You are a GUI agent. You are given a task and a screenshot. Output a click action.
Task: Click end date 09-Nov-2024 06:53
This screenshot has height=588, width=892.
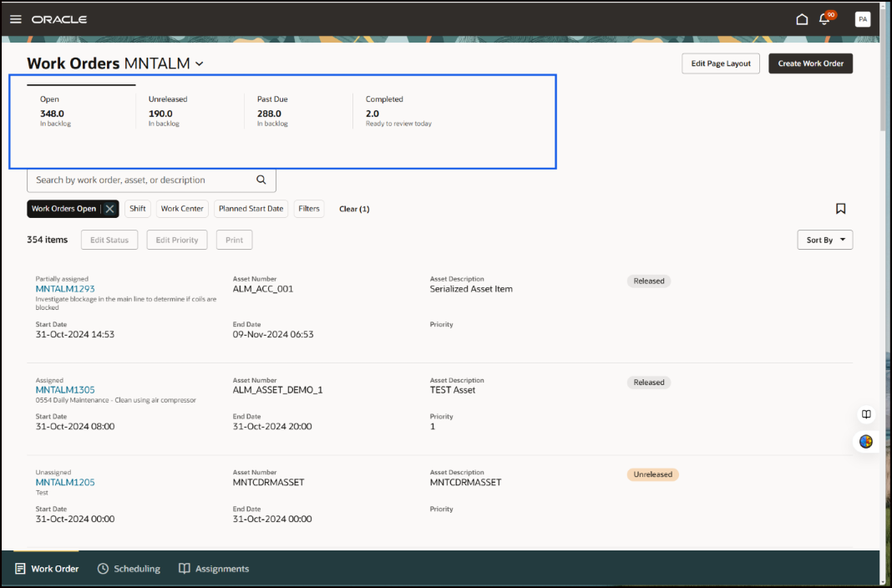[x=273, y=334]
